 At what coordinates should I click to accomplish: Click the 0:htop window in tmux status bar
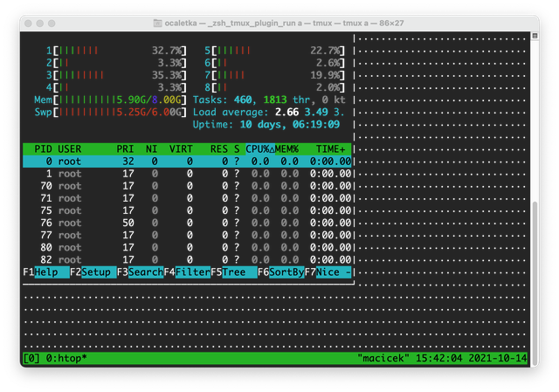point(66,358)
